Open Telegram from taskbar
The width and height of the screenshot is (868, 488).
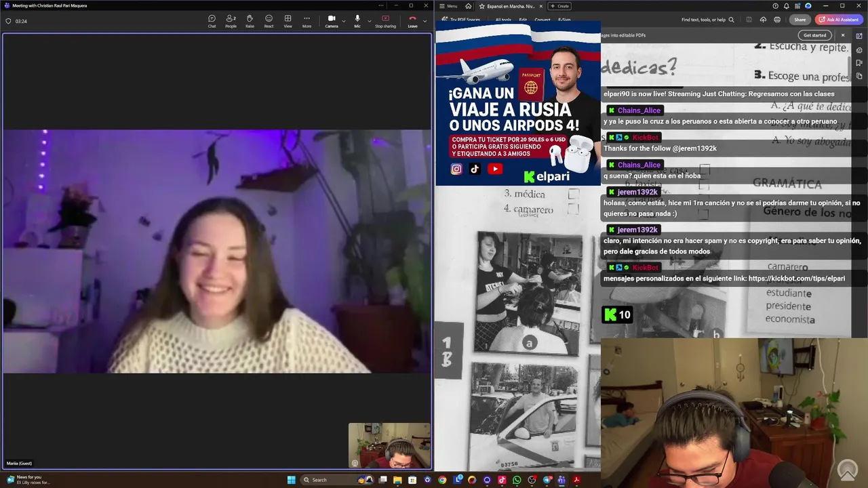pyautogui.click(x=547, y=480)
